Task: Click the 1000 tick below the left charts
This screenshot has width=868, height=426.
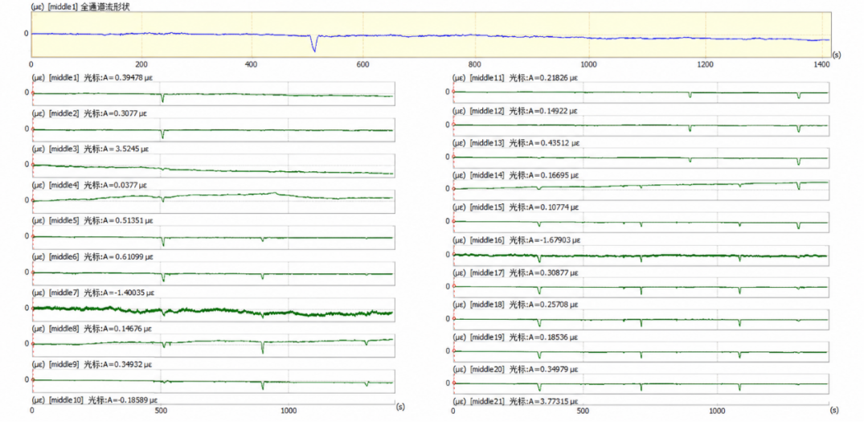Action: click(x=289, y=411)
